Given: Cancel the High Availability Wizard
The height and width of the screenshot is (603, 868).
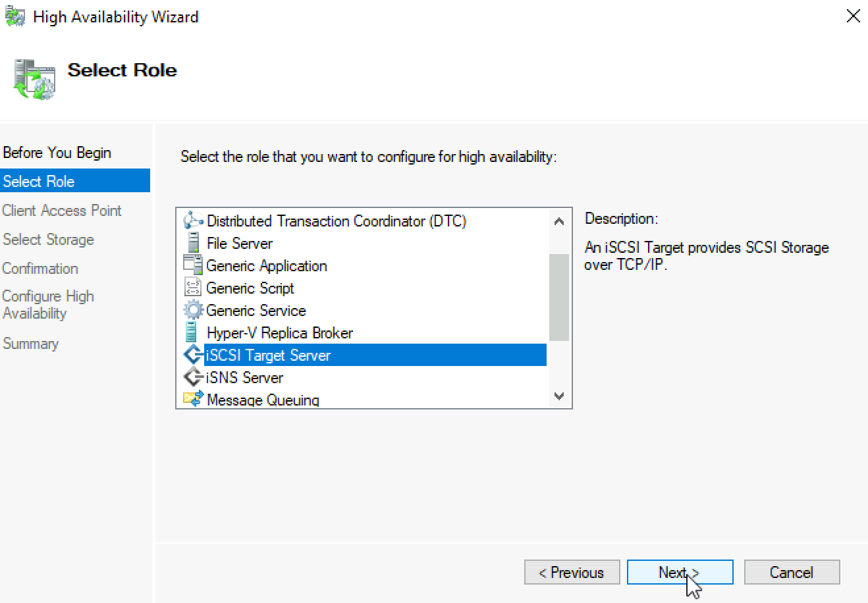Looking at the screenshot, I should [x=792, y=572].
